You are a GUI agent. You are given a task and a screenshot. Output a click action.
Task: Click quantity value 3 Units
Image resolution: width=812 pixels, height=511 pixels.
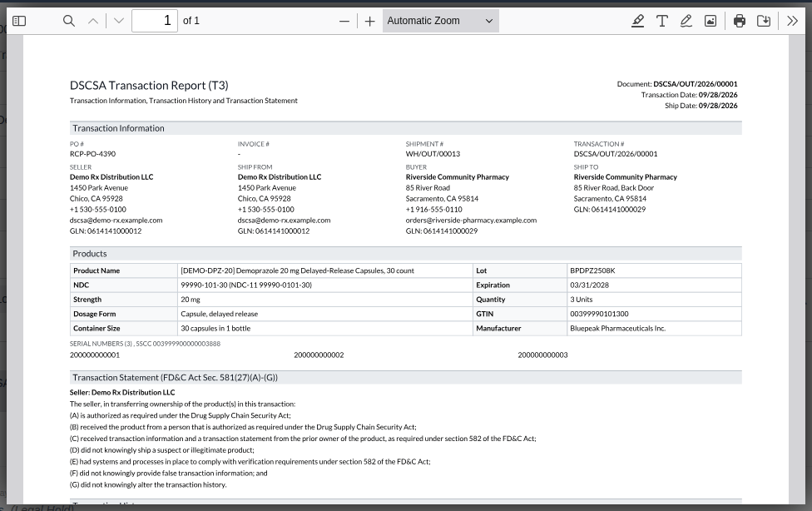pyautogui.click(x=581, y=300)
